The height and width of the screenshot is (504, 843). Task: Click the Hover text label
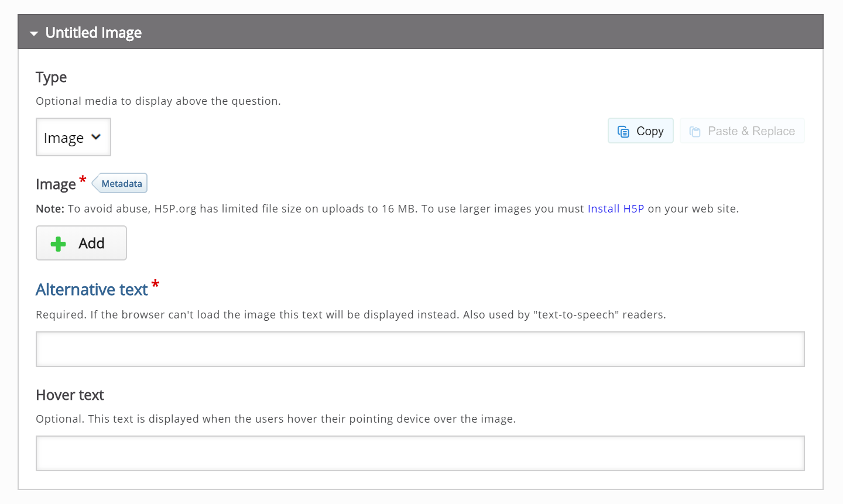tap(70, 395)
